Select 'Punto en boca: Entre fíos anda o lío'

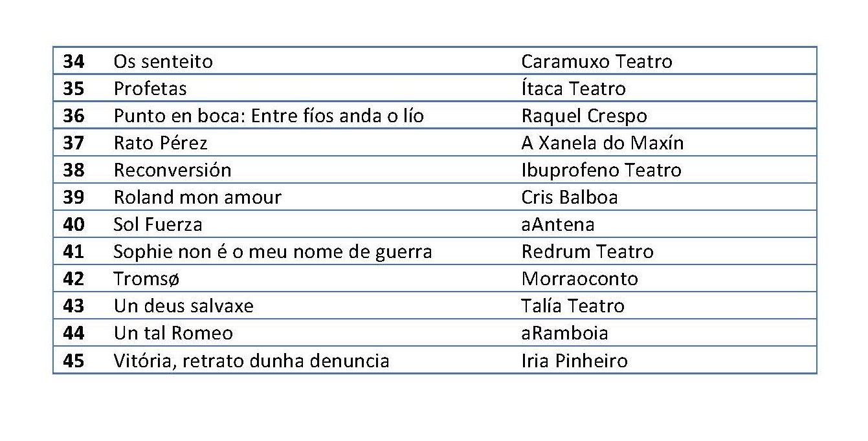point(269,116)
